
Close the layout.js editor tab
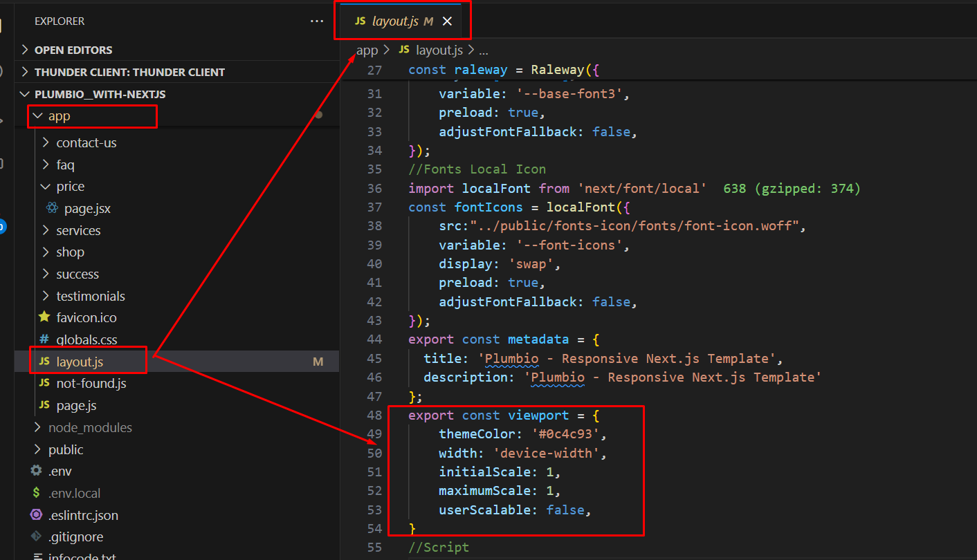point(447,21)
